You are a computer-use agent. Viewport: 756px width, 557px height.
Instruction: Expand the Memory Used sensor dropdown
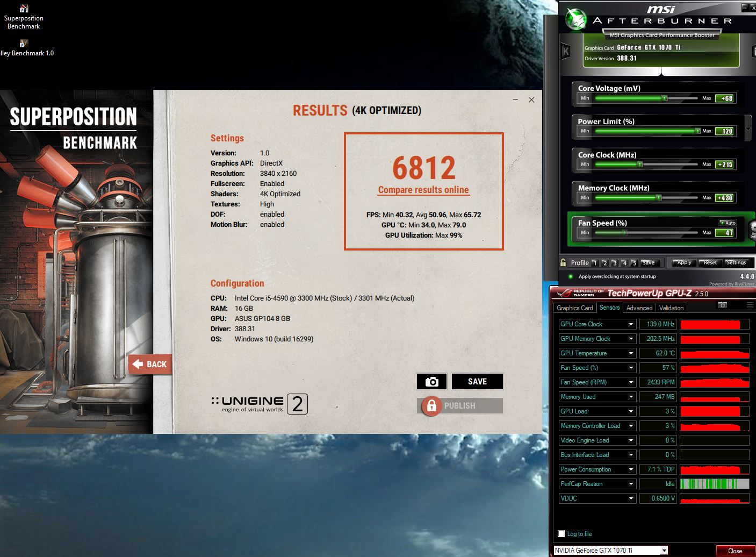coord(631,397)
